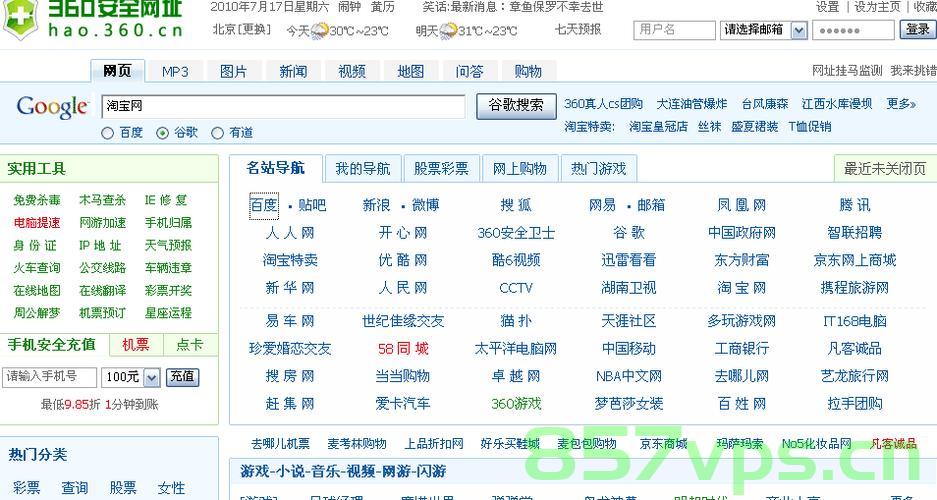Viewport: 937px width, 500px height.
Task: Open the 热门游戏 tab
Action: 598,169
